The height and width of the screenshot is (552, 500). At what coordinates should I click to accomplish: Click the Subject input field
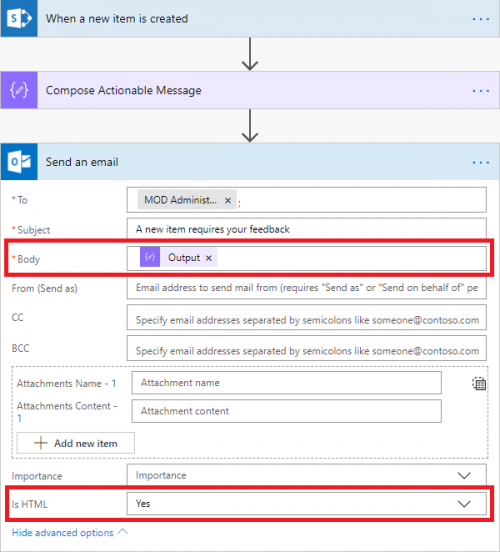pyautogui.click(x=307, y=229)
